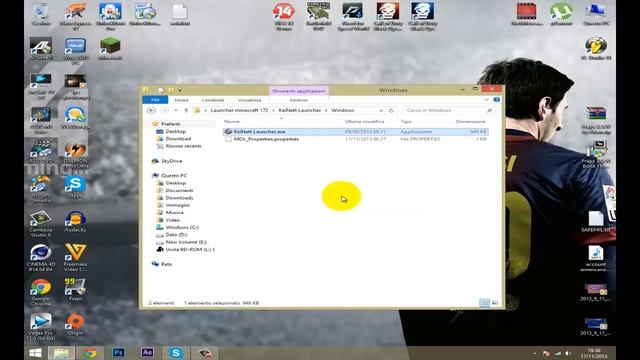
Task: Click 'KeiNett Launcher' breadcrumb in address bar
Action: click(x=300, y=111)
